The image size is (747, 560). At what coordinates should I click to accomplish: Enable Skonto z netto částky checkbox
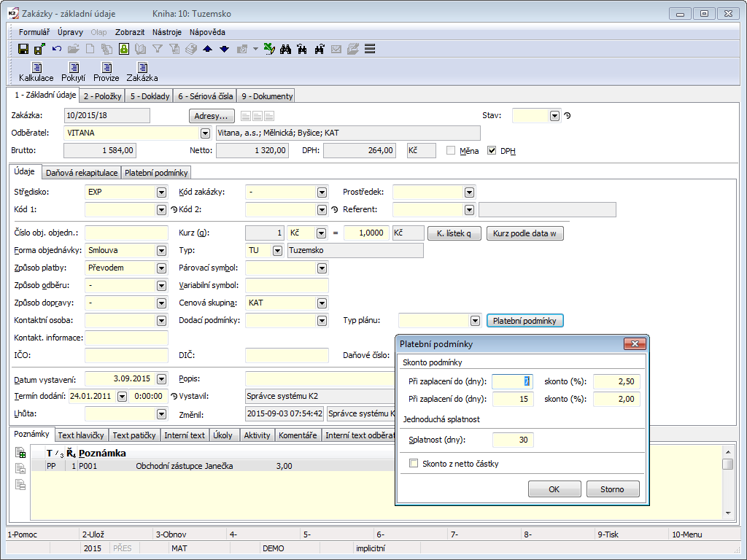point(414,464)
